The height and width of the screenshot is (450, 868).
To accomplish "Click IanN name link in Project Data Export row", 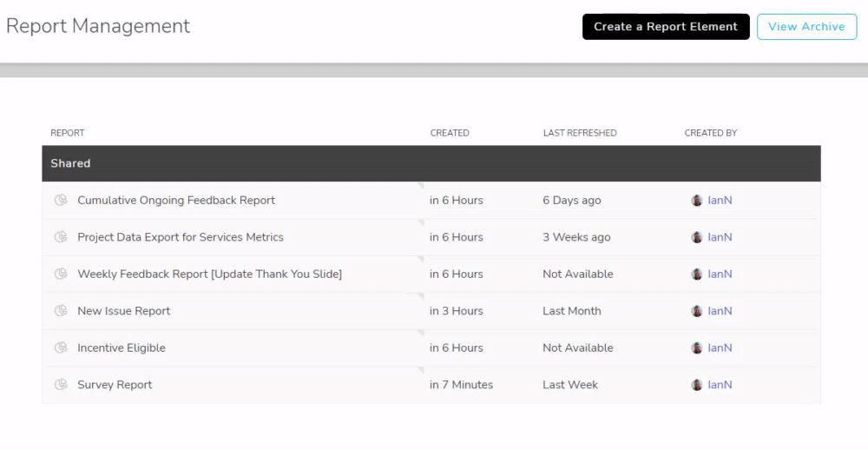I will click(x=720, y=237).
